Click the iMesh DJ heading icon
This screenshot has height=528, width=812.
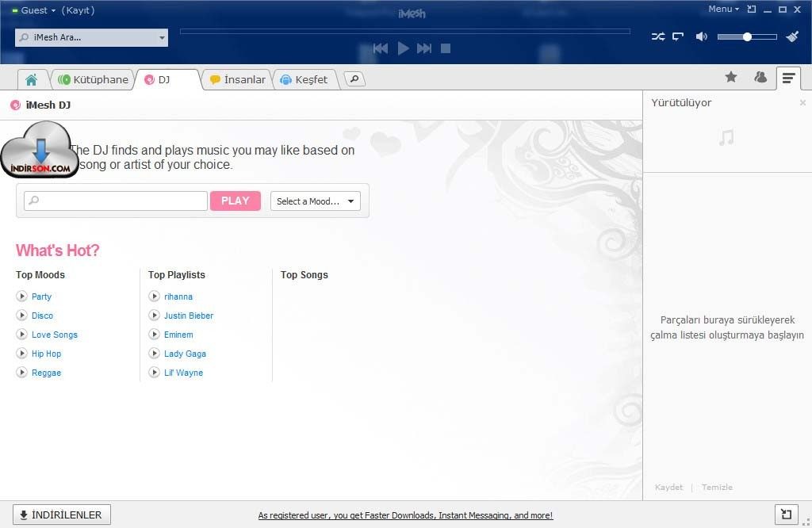pyautogui.click(x=16, y=105)
